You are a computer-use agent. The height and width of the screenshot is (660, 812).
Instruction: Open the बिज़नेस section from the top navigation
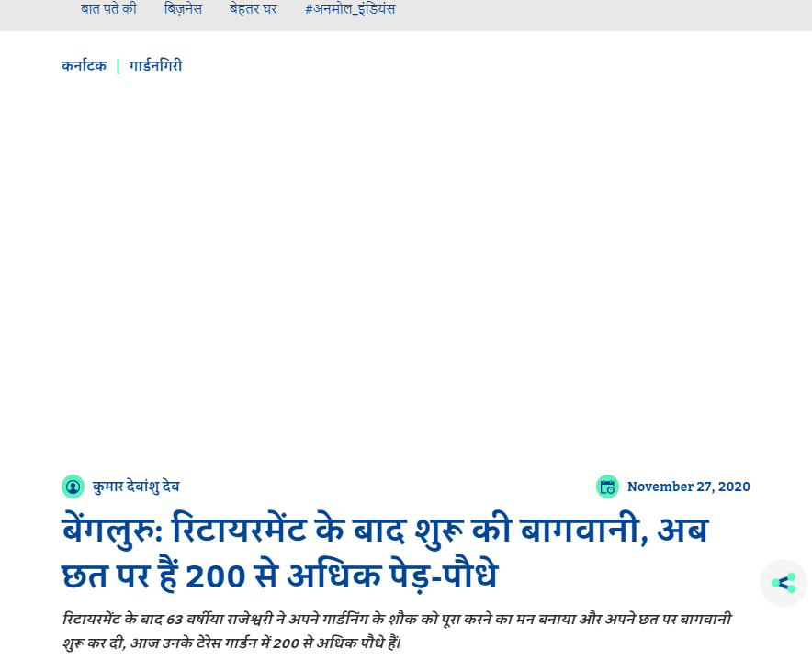pos(183,8)
